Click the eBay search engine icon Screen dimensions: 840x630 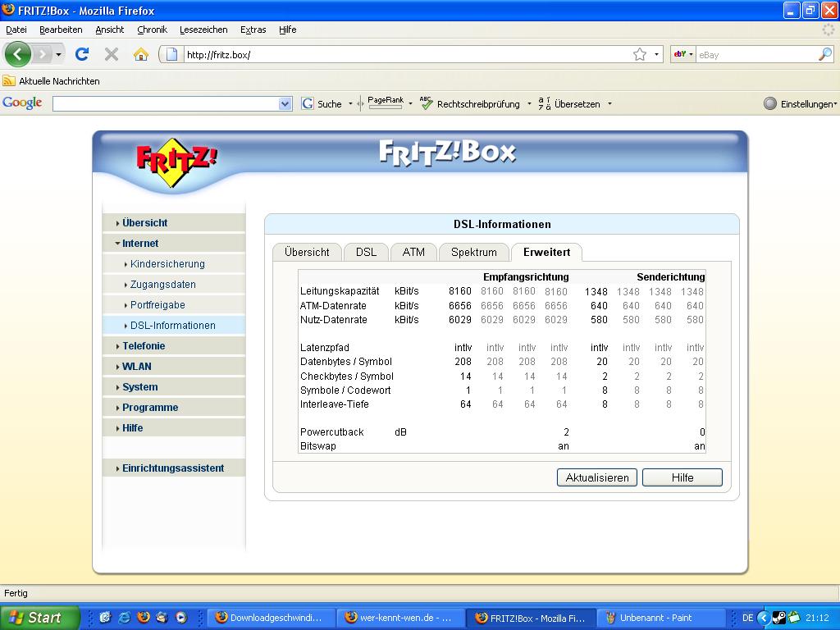pos(680,54)
